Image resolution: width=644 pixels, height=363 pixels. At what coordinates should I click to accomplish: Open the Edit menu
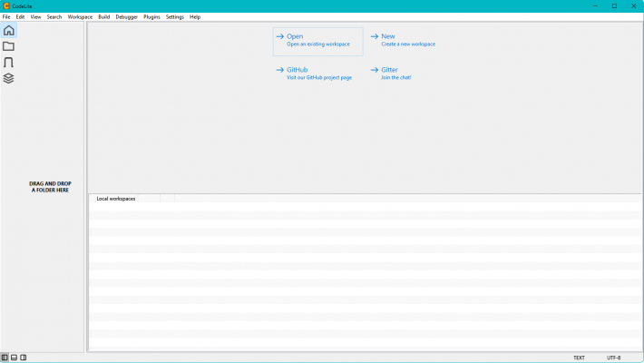click(20, 17)
